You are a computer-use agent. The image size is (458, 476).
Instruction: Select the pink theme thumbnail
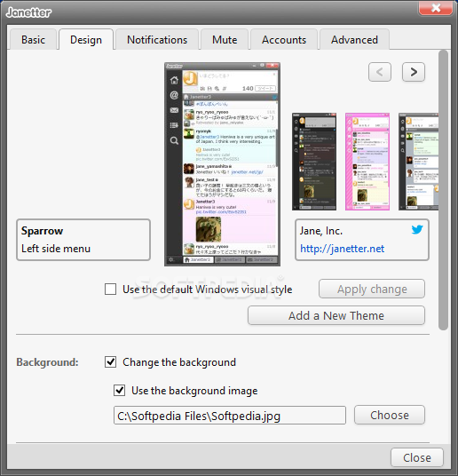(367, 162)
